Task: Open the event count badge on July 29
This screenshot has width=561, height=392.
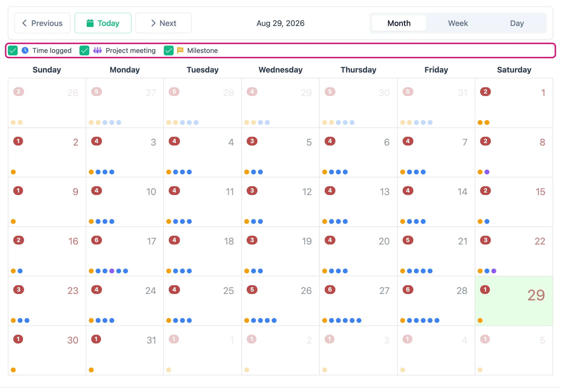Action: (x=252, y=92)
